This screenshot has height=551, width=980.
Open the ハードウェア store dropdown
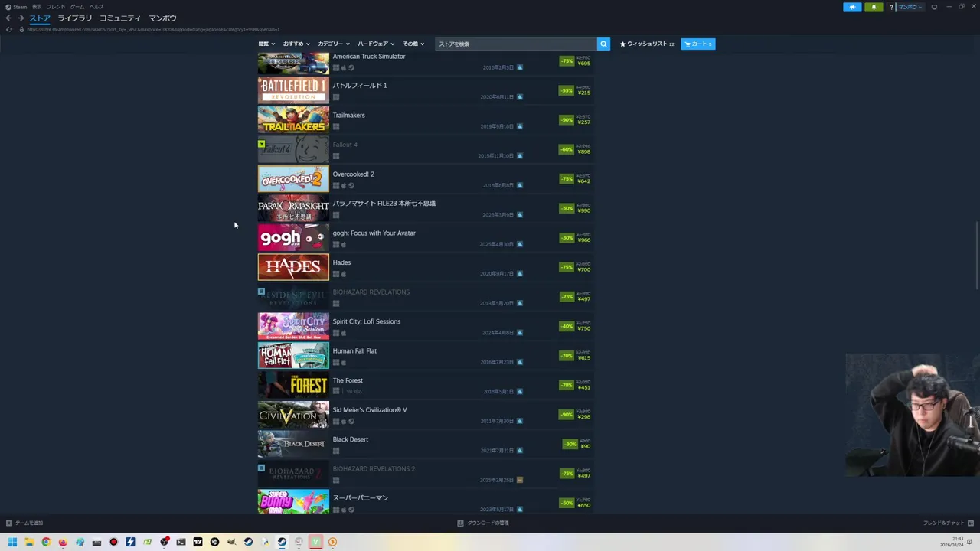376,44
